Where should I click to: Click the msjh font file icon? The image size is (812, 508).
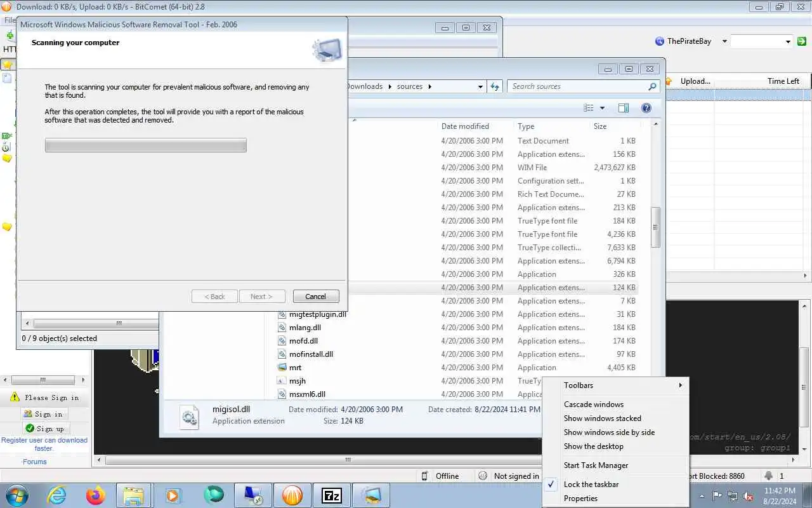(283, 381)
